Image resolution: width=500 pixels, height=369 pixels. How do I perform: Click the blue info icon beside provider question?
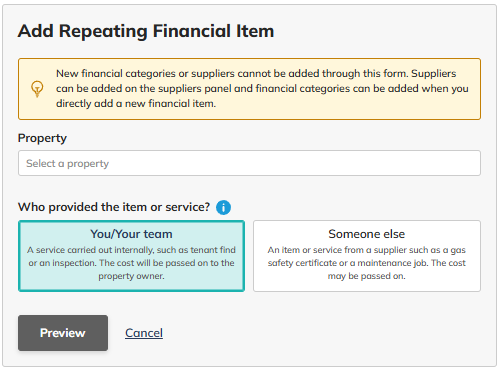click(223, 207)
